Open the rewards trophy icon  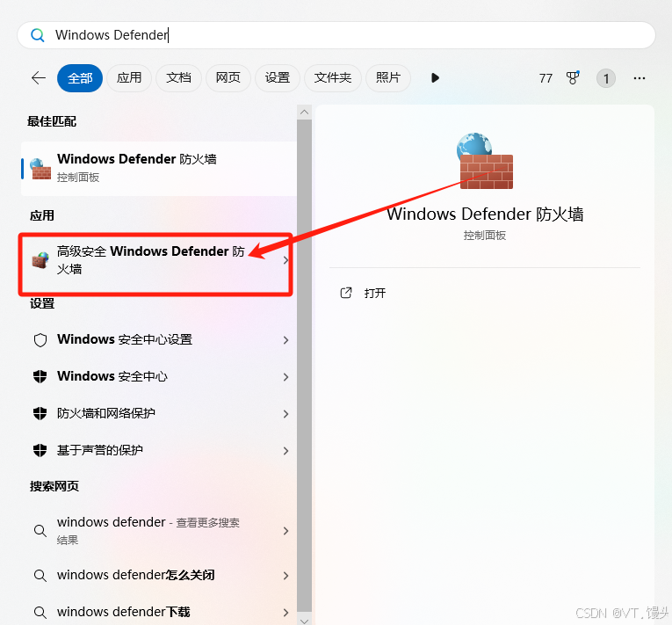[573, 77]
